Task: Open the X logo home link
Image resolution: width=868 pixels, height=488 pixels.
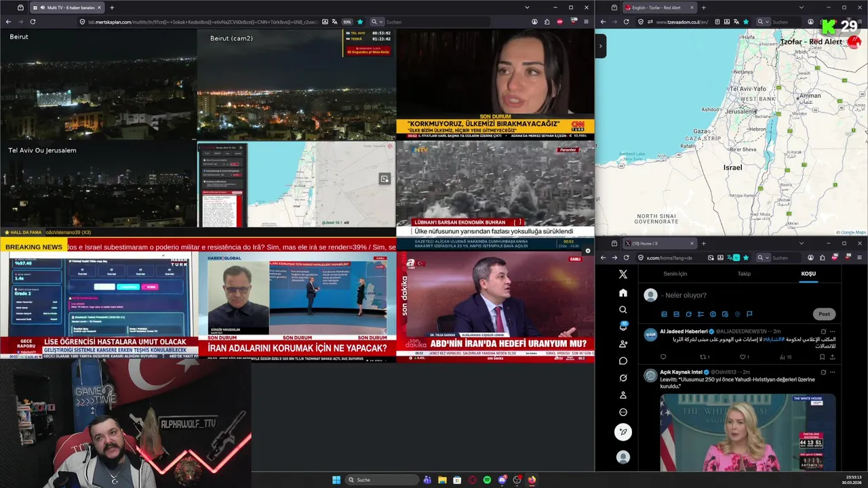Action: click(623, 274)
